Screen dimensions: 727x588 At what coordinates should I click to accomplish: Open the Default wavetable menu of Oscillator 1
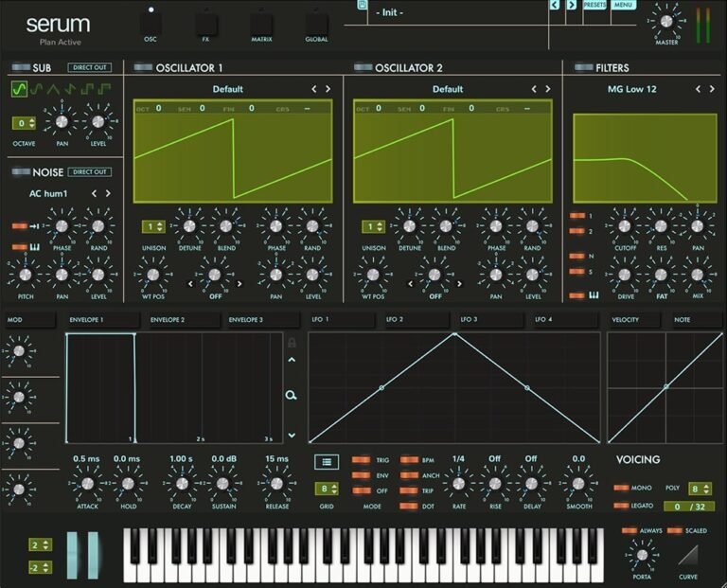[x=227, y=89]
